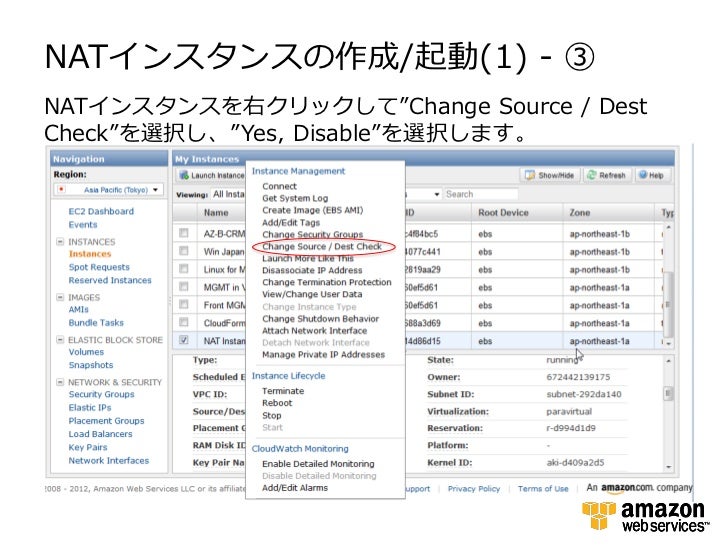Open Volumes link

coord(86,352)
